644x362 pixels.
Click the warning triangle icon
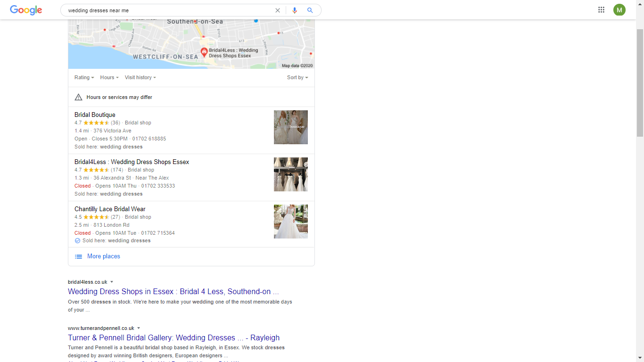79,97
